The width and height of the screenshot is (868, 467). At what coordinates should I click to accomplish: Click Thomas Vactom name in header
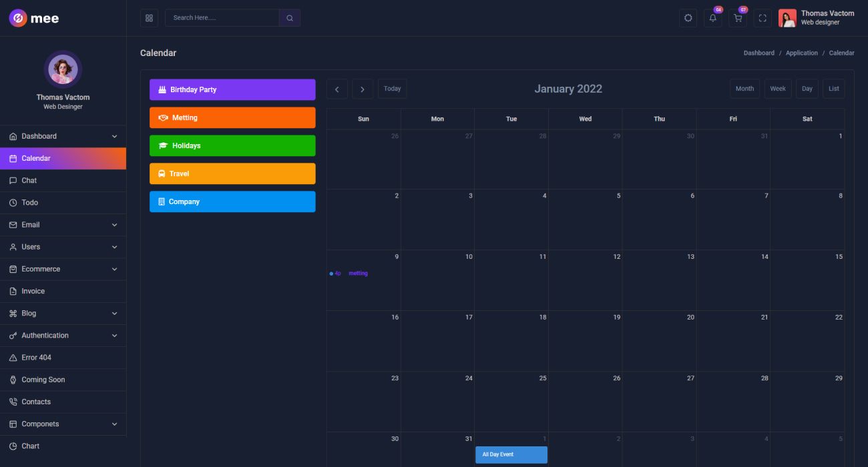click(827, 13)
